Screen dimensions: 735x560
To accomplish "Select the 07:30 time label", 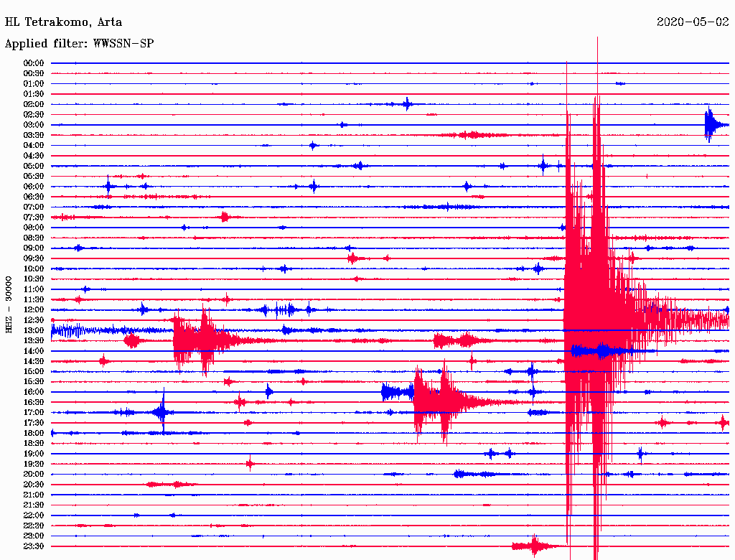I will (33, 218).
